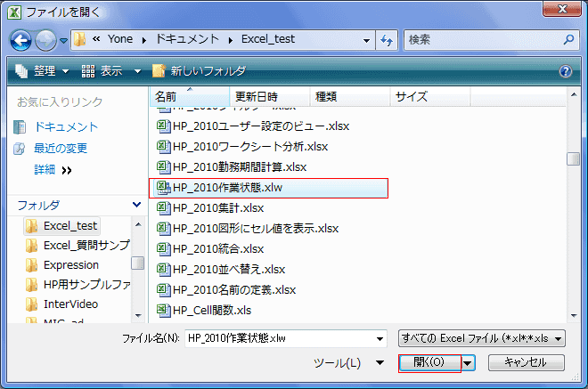Click Excel icon of HP_2010作業状態.xlw
The width and height of the screenshot is (588, 389).
click(163, 188)
